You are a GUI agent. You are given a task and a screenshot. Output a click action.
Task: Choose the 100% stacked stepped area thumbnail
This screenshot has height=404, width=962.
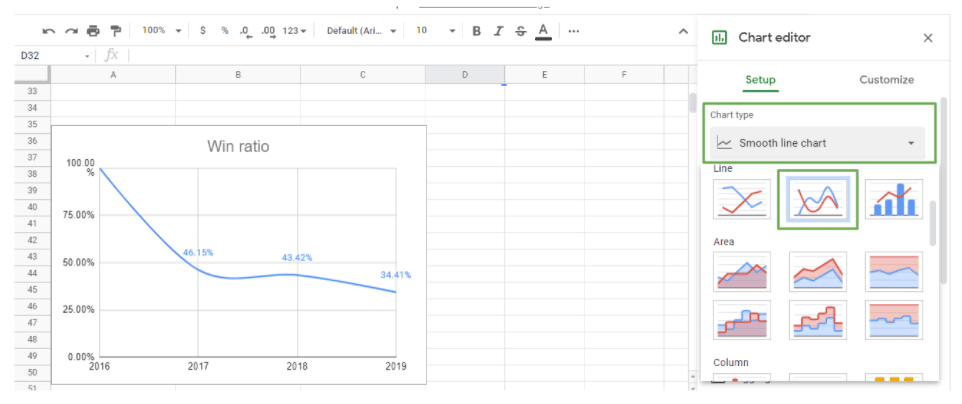894,320
